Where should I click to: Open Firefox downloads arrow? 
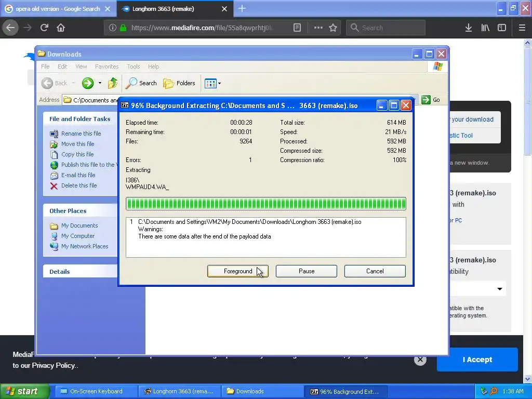coord(468,28)
